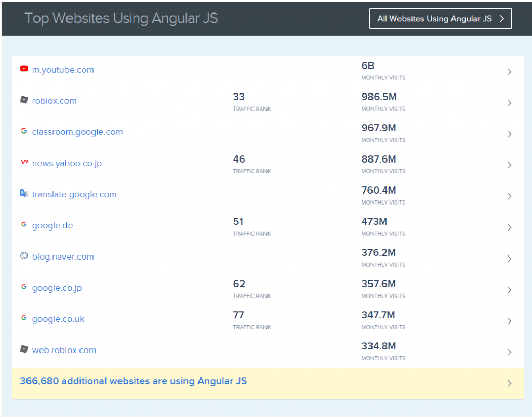The image size is (532, 417).
Task: Click the Roblox icon beside web.roblox.com
Action: (x=23, y=349)
